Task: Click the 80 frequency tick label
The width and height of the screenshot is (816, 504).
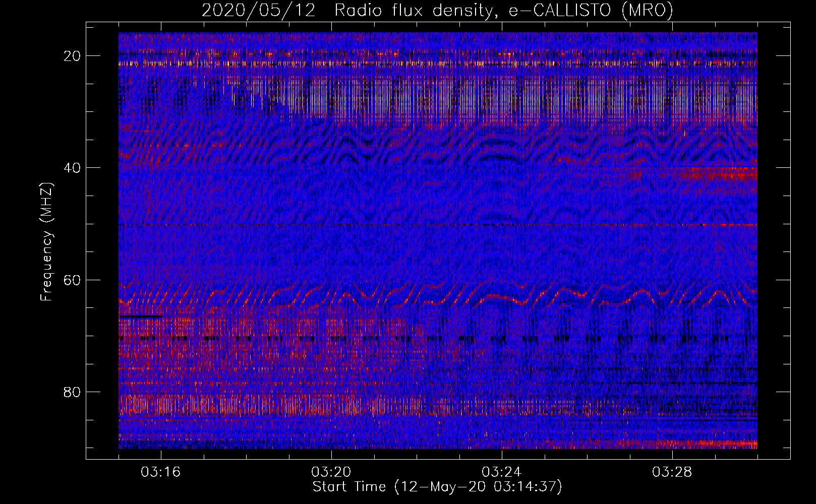Action: [x=73, y=392]
